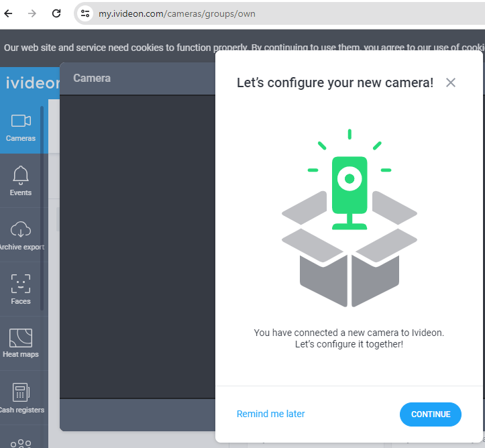
Task: Click the browser Forward arrow
Action: tap(32, 13)
